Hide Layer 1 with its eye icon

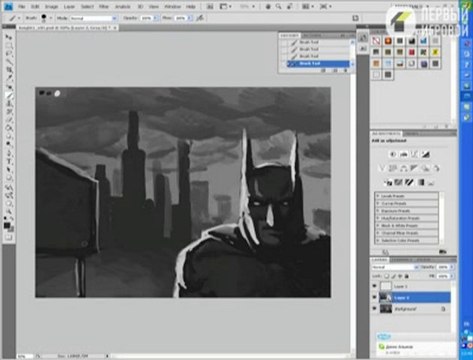click(374, 286)
